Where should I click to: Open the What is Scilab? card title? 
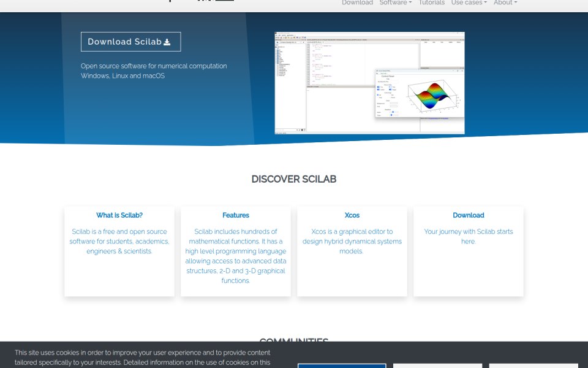coord(119,215)
